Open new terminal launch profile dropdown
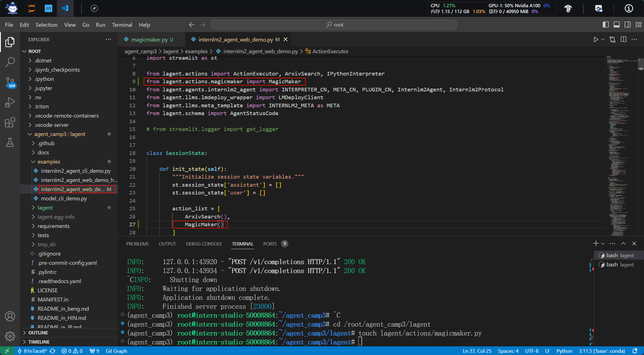The width and height of the screenshot is (644, 355). pyautogui.click(x=603, y=244)
